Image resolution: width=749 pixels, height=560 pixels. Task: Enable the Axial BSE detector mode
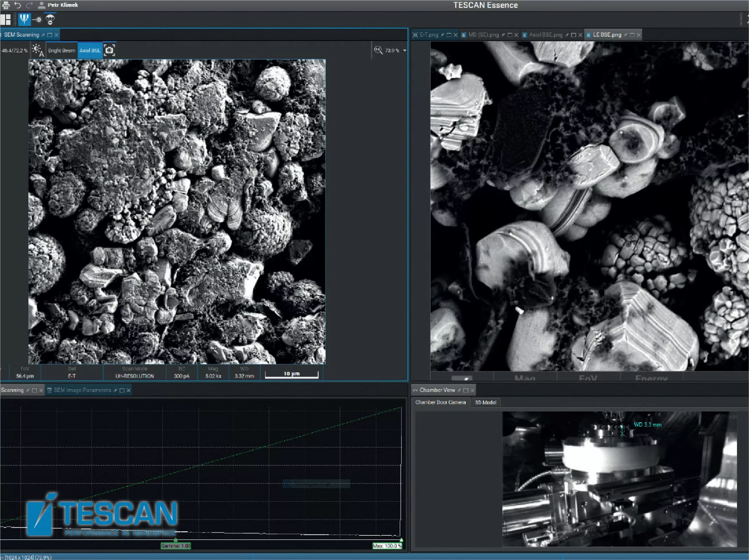[90, 50]
